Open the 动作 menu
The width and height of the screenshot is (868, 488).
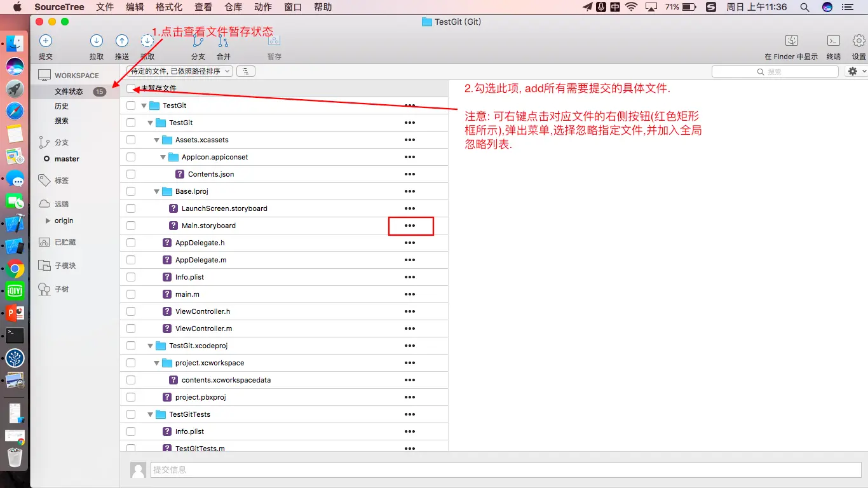[263, 7]
